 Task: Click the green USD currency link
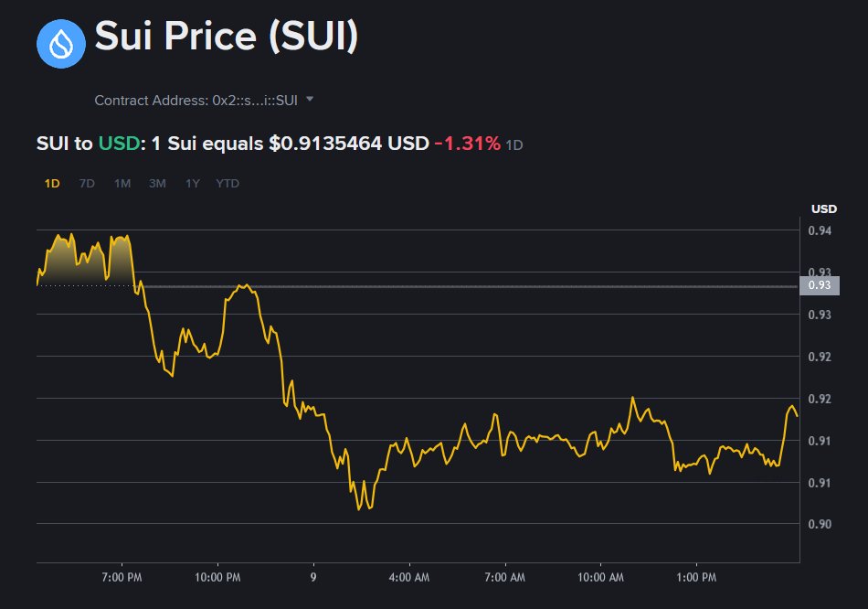click(x=118, y=144)
